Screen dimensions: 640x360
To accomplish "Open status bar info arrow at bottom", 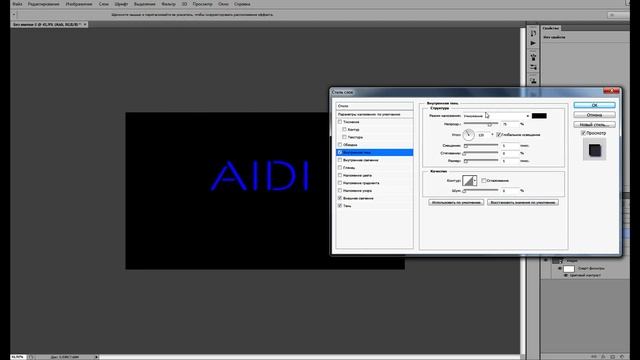I will pyautogui.click(x=97, y=357).
